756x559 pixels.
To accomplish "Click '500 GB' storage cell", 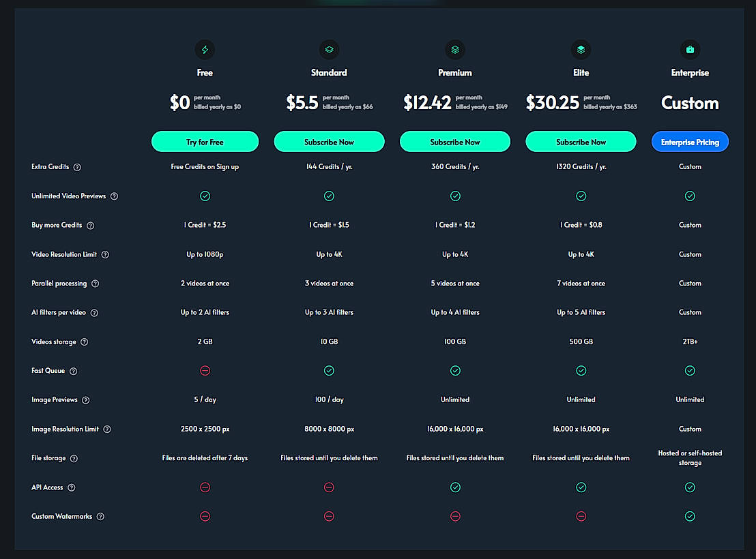I will 581,342.
